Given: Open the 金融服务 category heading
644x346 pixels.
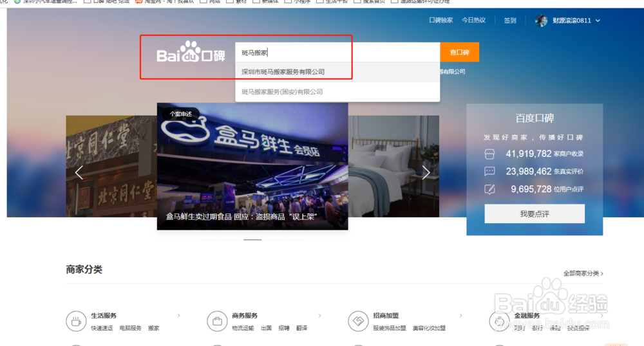Looking at the screenshot, I should 527,315.
